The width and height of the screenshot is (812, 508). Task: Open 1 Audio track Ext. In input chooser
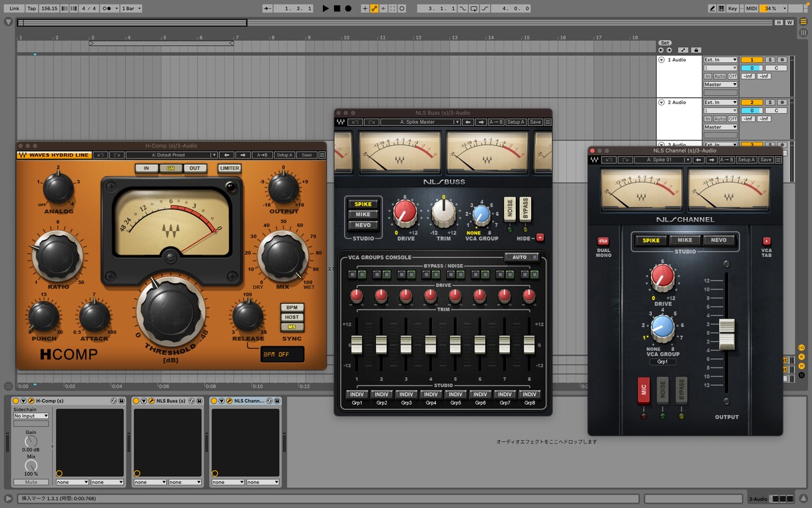coord(721,60)
